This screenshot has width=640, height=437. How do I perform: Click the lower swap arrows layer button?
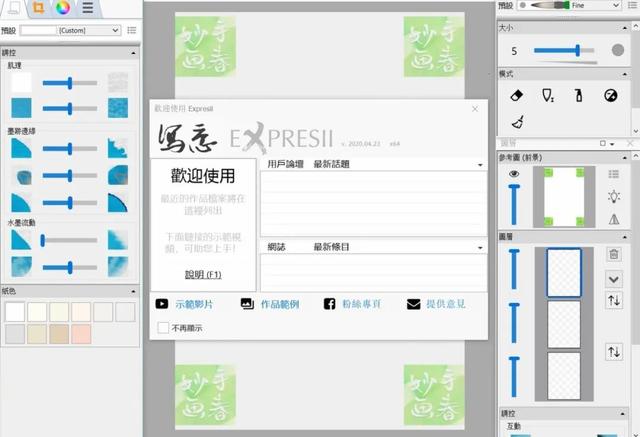click(x=614, y=351)
